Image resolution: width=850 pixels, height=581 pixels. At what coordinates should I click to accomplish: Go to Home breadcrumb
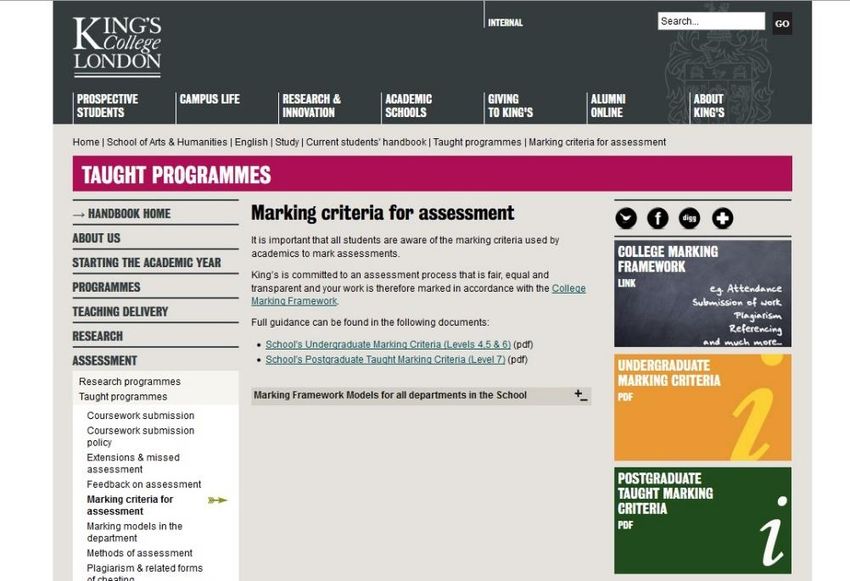coord(86,142)
